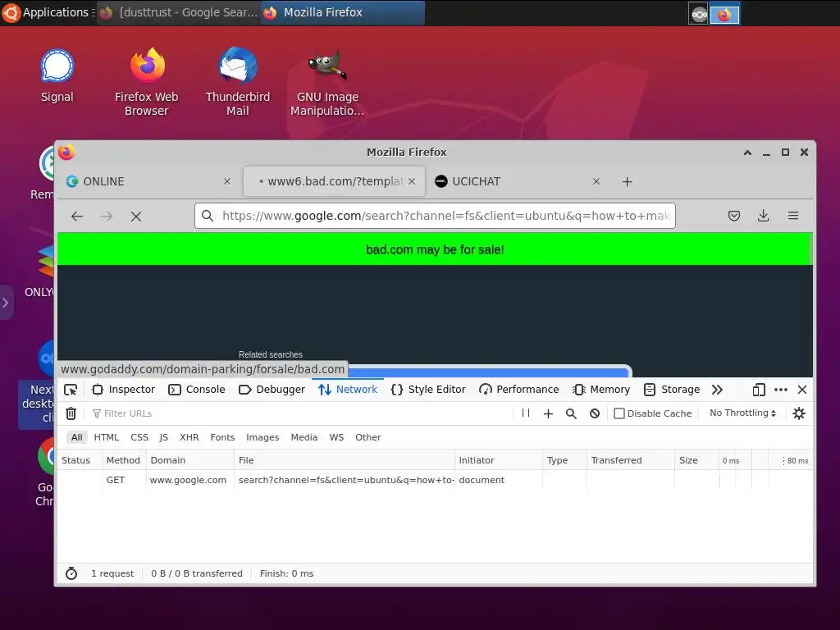Filter requests by Media
This screenshot has height=630, width=840.
click(304, 438)
